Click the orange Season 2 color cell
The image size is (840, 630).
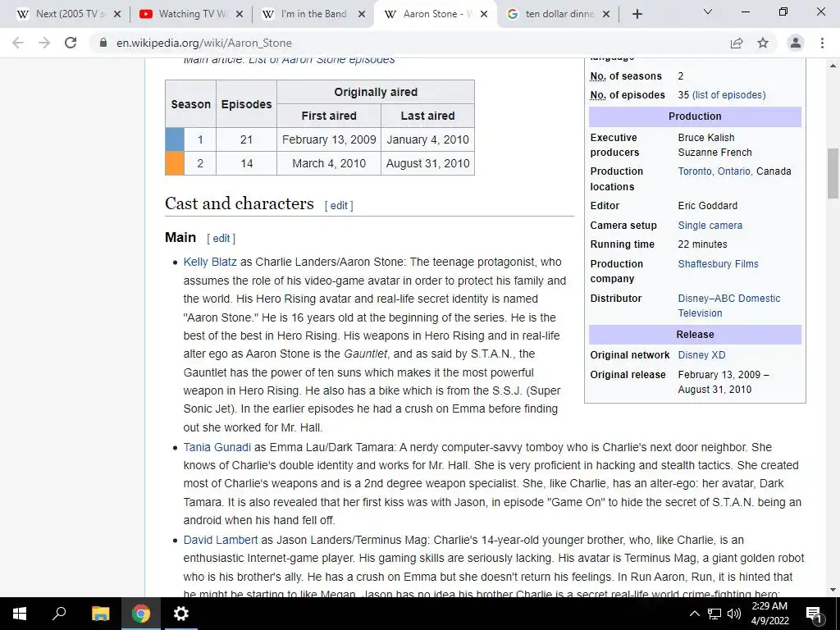[x=175, y=163]
